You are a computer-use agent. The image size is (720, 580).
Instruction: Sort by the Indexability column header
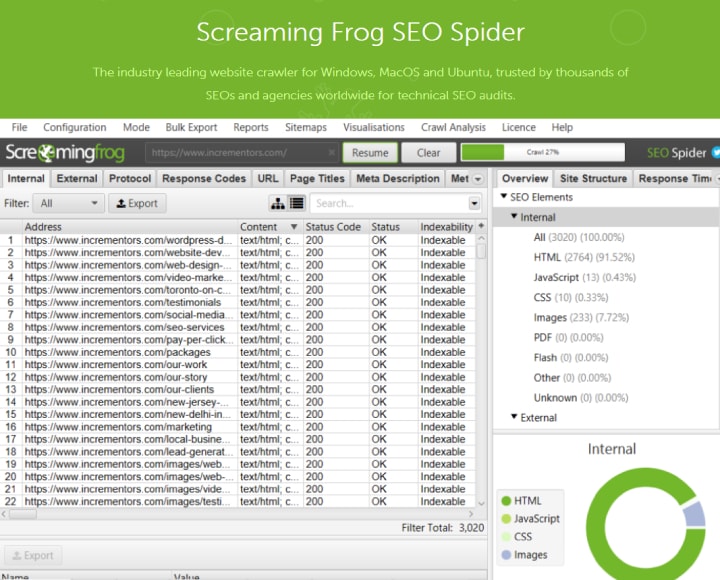point(447,226)
